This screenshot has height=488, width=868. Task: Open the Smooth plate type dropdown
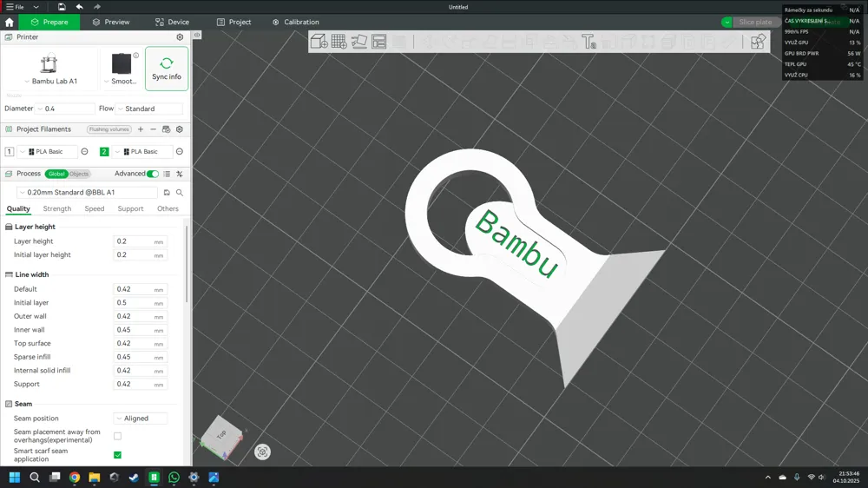pyautogui.click(x=106, y=82)
